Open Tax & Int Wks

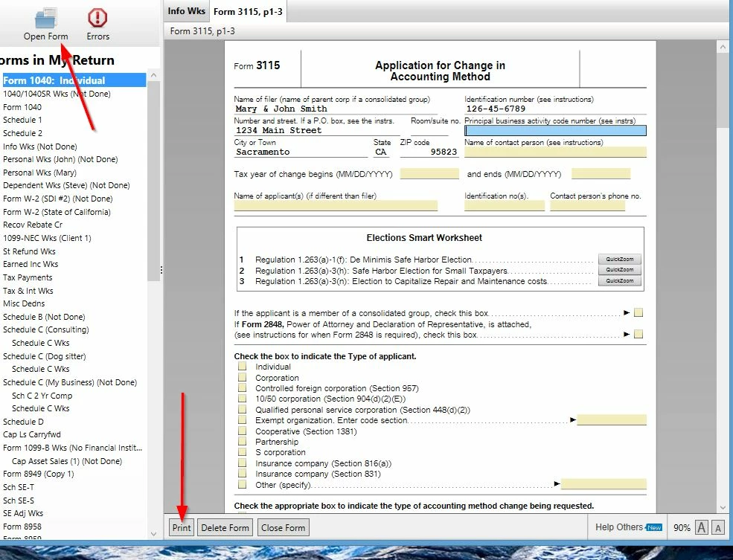[28, 291]
